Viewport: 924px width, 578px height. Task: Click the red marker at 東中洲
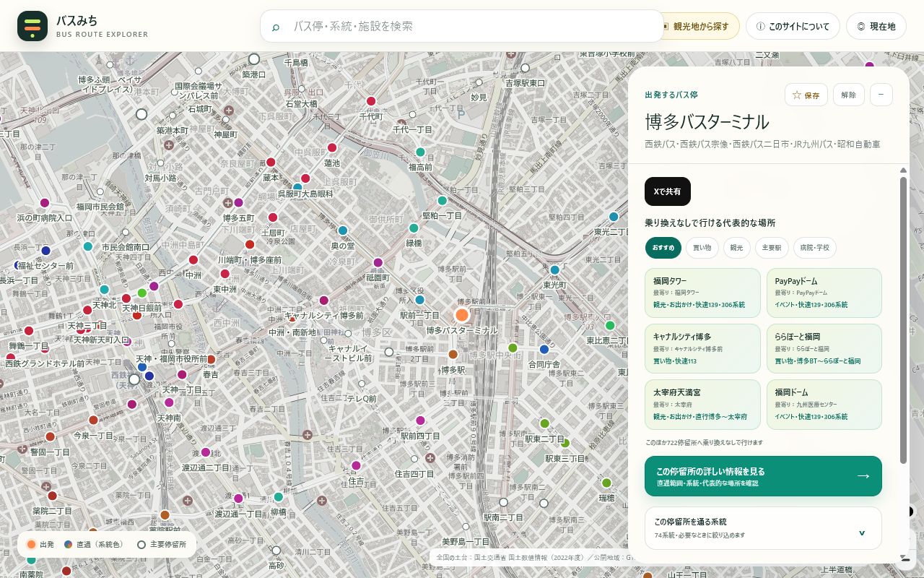[225, 274]
